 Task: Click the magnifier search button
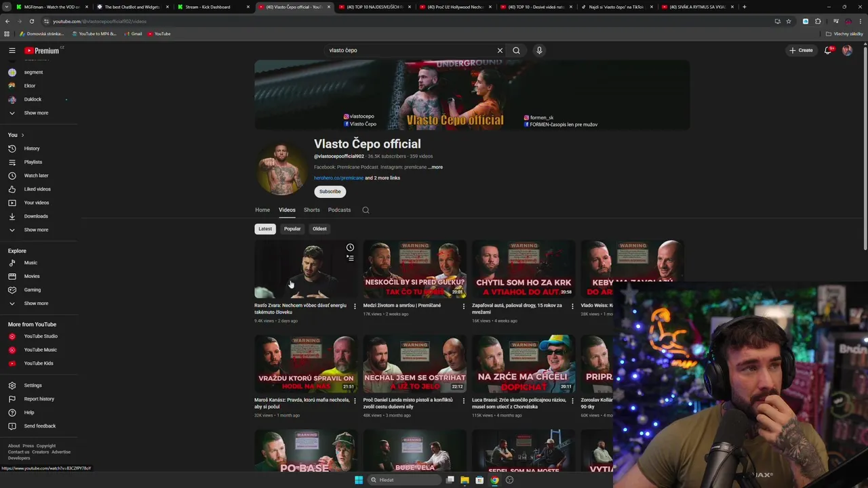(516, 50)
